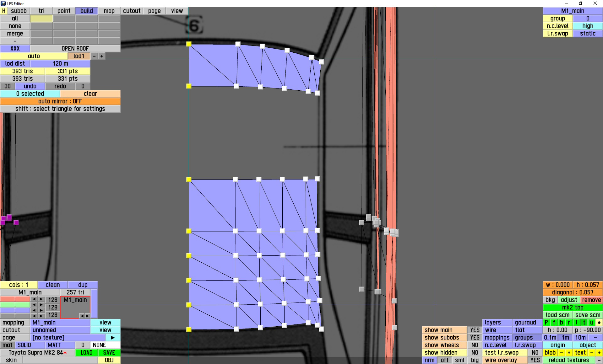Change the SOLID material type
The width and height of the screenshot is (603, 364).
24,345
